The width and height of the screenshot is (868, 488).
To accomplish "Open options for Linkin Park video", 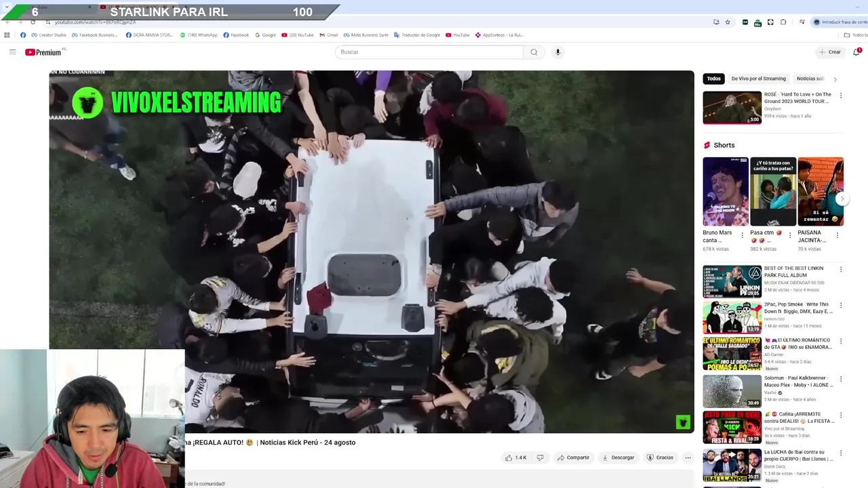I will coord(841,269).
